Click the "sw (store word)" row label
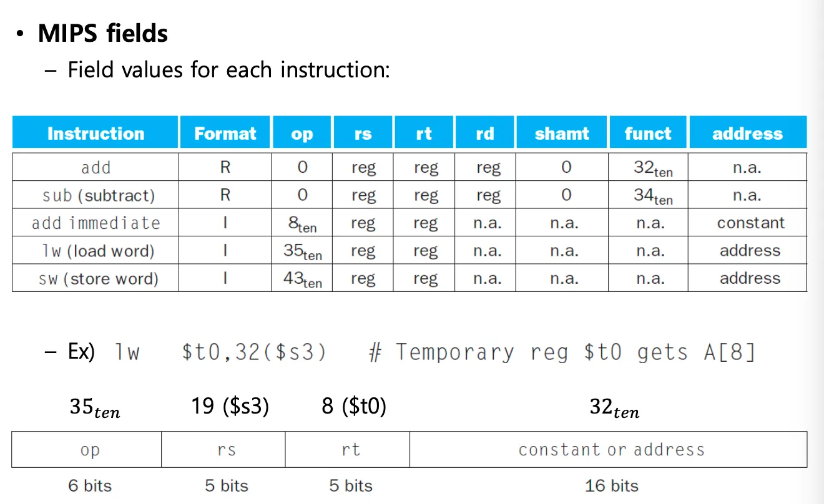The height and width of the screenshot is (504, 824). 98,279
